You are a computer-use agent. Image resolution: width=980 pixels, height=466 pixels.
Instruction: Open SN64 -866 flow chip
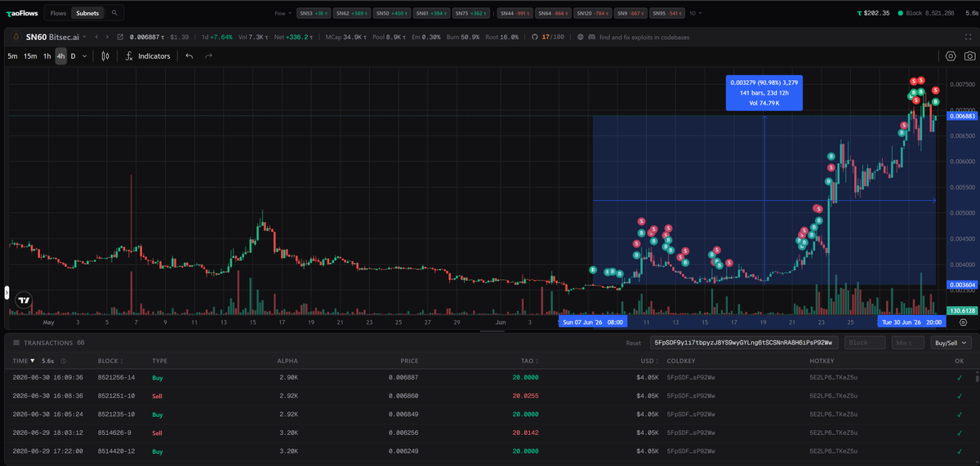(x=553, y=13)
